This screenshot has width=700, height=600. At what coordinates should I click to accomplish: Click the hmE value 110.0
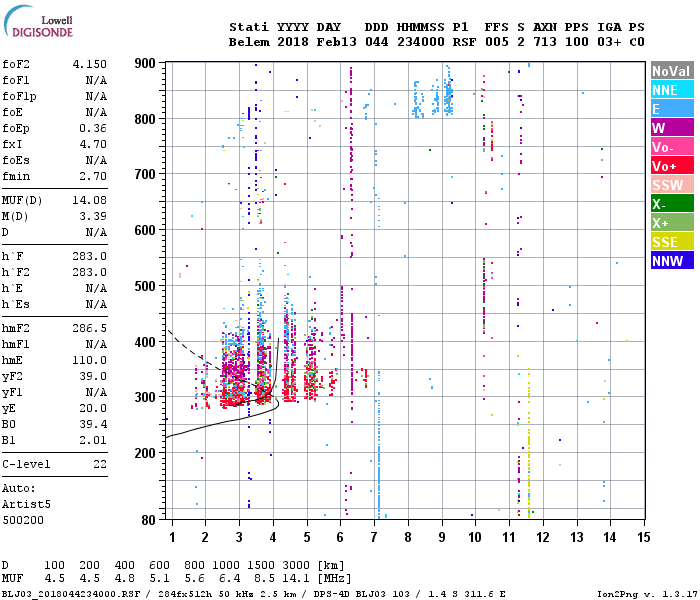coord(90,360)
